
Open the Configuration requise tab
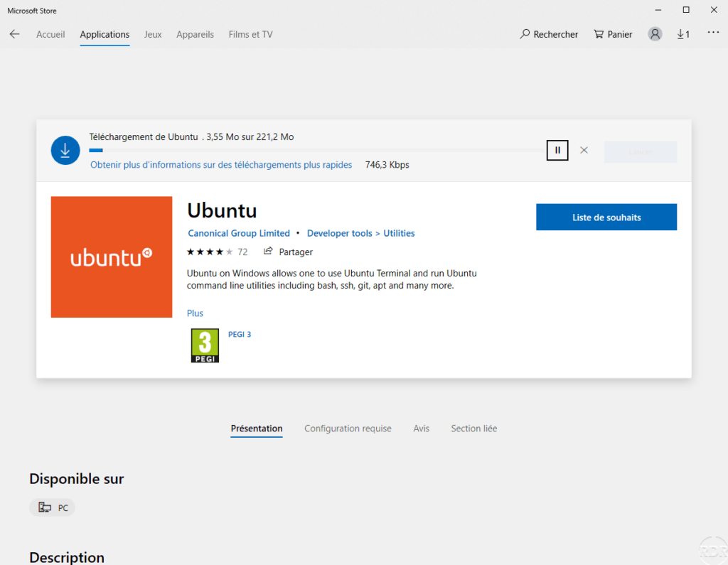(348, 429)
